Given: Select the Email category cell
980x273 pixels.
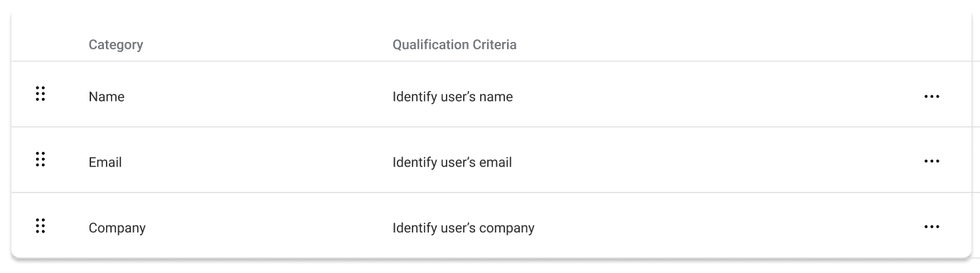Looking at the screenshot, I should [x=105, y=162].
